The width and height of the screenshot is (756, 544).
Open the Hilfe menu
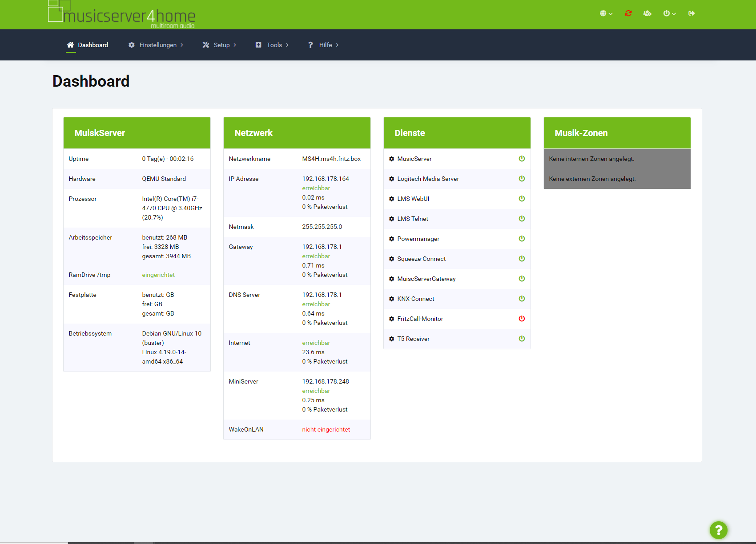pos(323,45)
